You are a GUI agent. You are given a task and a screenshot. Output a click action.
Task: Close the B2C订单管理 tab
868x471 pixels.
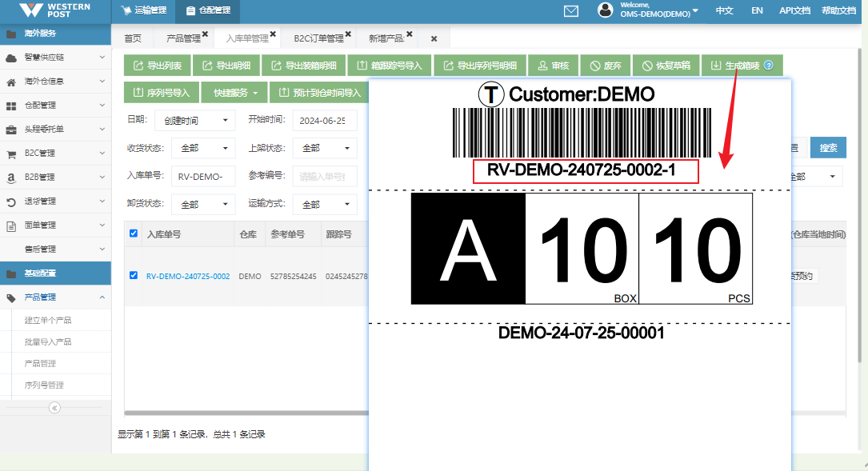[x=348, y=34]
